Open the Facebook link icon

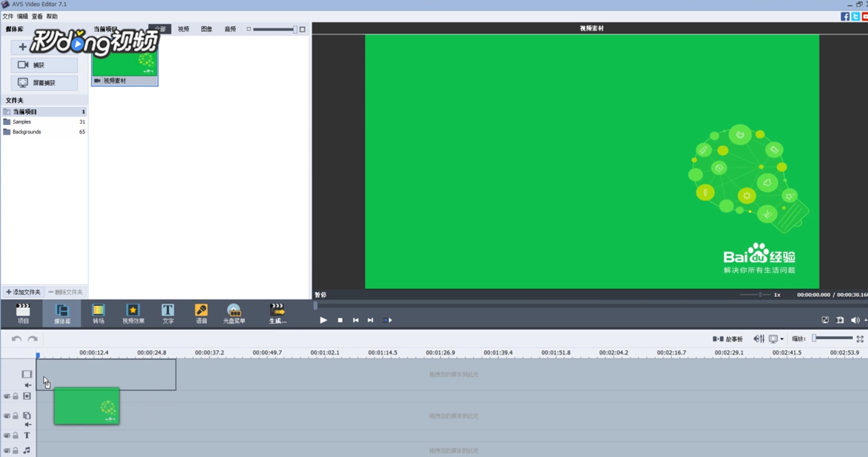pos(845,16)
